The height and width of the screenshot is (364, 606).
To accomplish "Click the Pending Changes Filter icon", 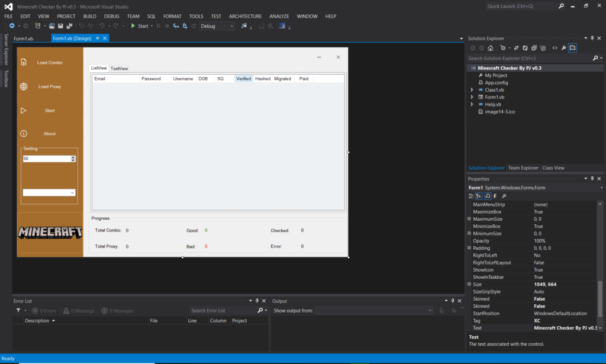I will tap(503, 48).
